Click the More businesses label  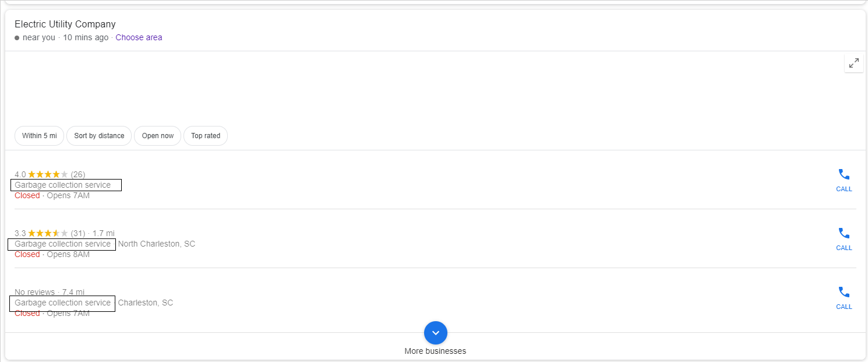[435, 351]
